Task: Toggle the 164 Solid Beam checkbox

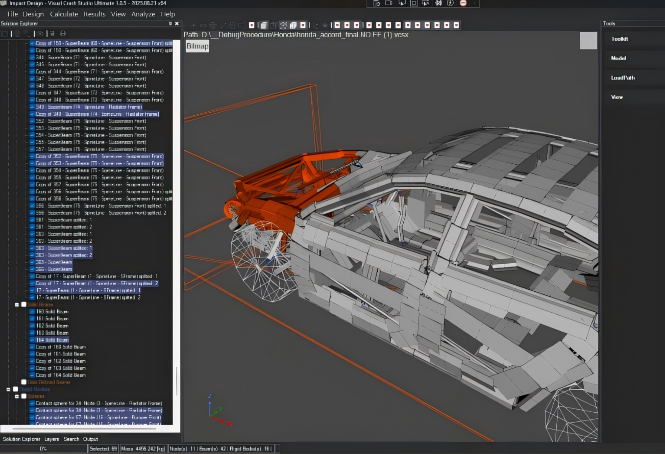Action: (x=31, y=340)
